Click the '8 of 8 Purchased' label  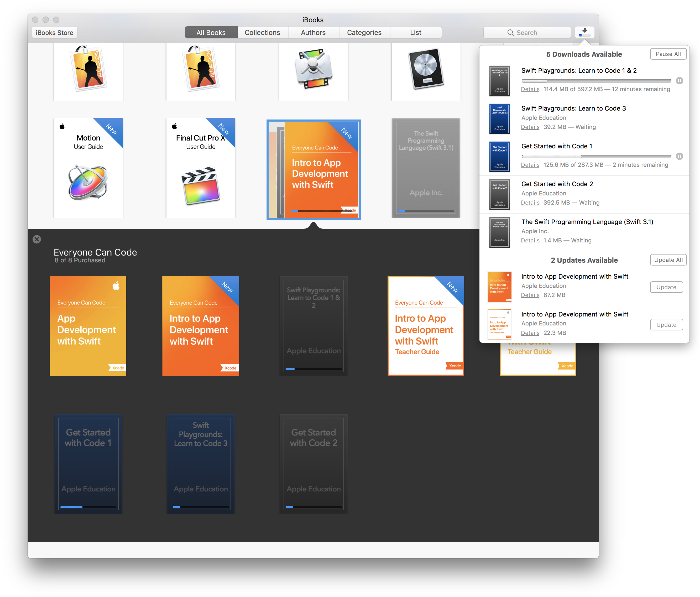coord(80,260)
